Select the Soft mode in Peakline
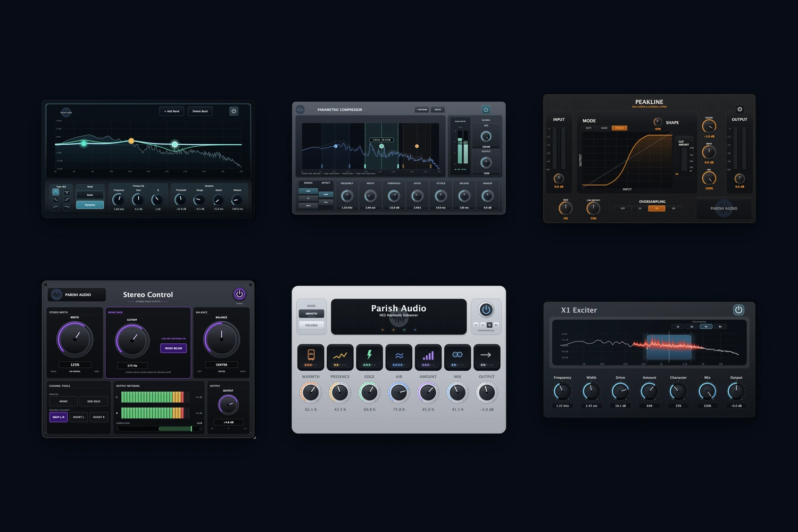The image size is (798, 532). pos(589,128)
